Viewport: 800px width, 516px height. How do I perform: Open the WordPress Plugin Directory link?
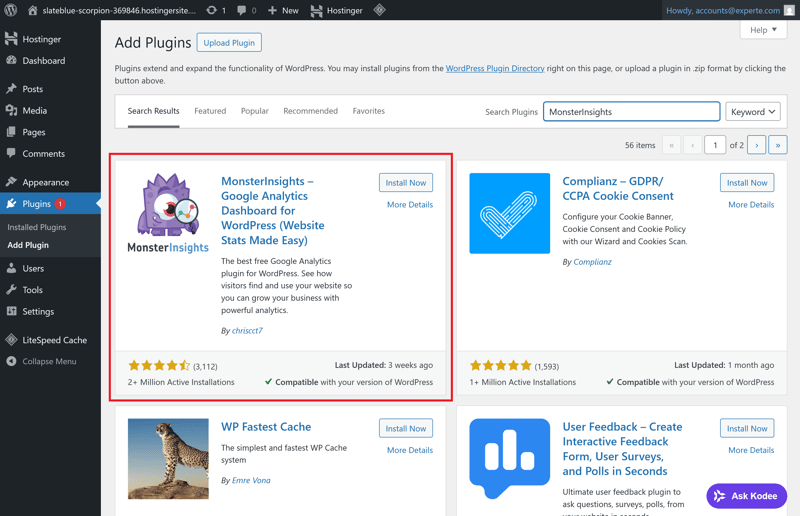[494, 69]
